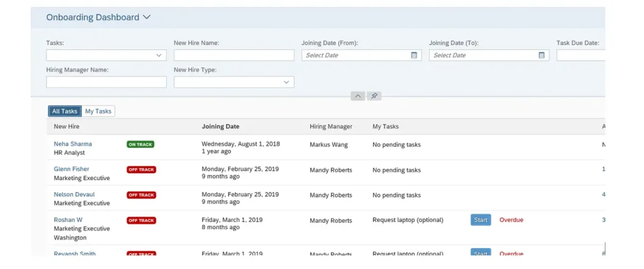Viewport: 644px width, 269px height.
Task: Open the Joining Date (To) calendar picker
Action: [541, 55]
